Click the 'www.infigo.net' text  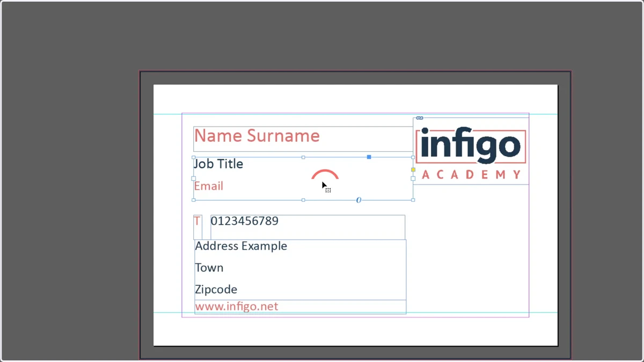click(236, 307)
